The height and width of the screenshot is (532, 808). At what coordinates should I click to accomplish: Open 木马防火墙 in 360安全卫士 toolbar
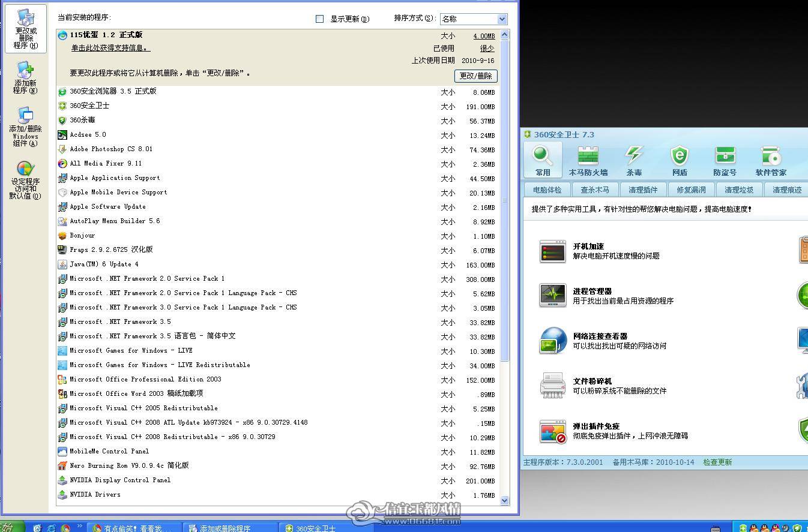click(588, 161)
